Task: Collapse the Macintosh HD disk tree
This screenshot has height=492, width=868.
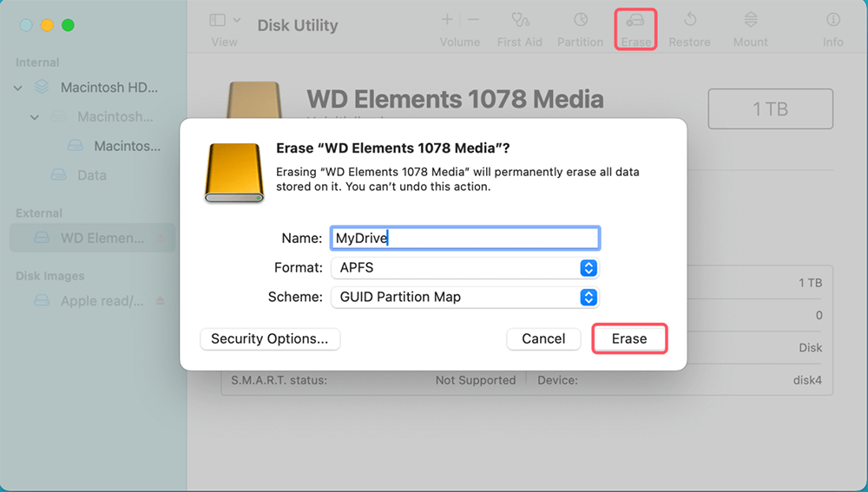Action: tap(19, 88)
